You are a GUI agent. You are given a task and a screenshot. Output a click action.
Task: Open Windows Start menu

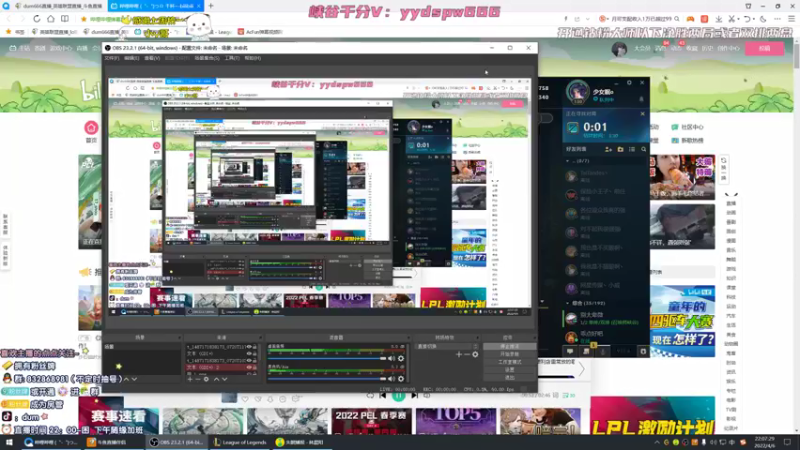(9, 442)
